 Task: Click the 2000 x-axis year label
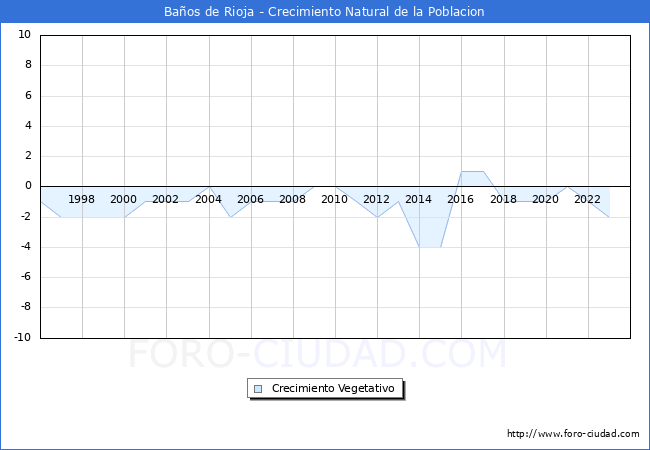[123, 199]
